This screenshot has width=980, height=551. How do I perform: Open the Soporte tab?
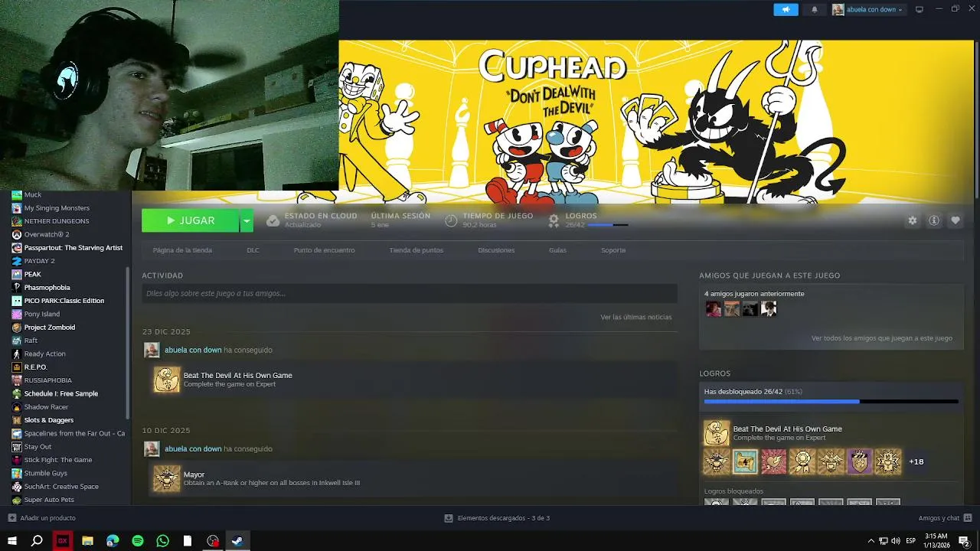613,250
